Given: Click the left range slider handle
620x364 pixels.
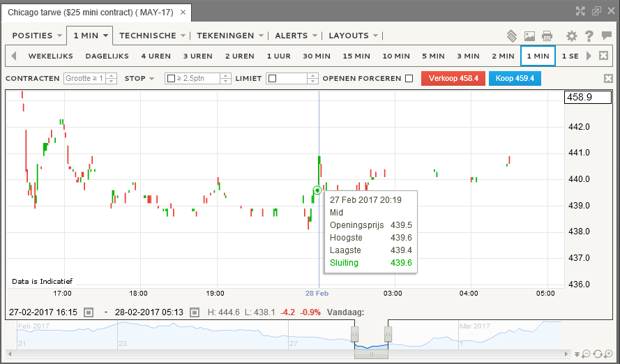Looking at the screenshot, I should [x=355, y=334].
